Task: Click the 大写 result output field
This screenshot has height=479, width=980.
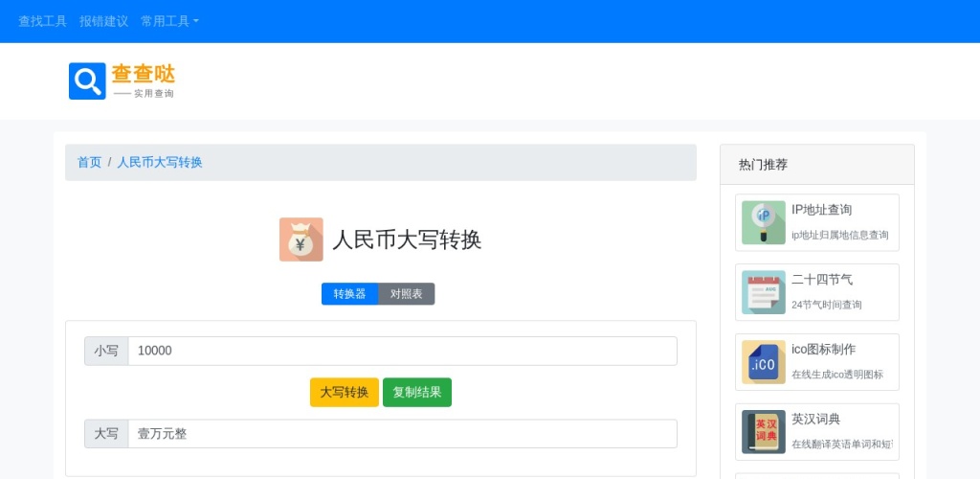Action: (x=402, y=434)
